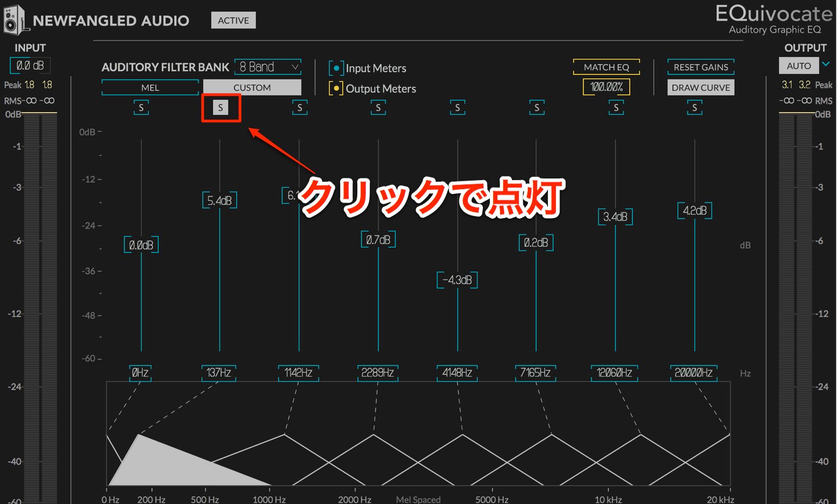Click the 4.2dB gain slider handle
The height and width of the screenshot is (504, 837).
coord(695,211)
